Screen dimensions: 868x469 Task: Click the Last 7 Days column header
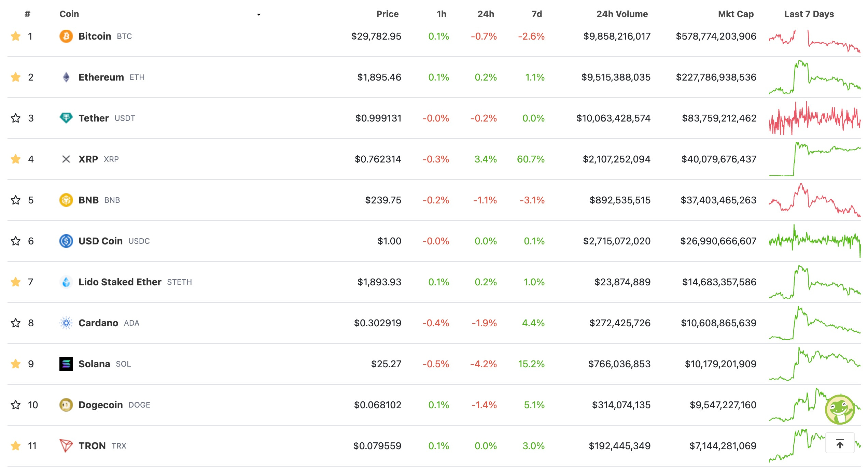(809, 14)
